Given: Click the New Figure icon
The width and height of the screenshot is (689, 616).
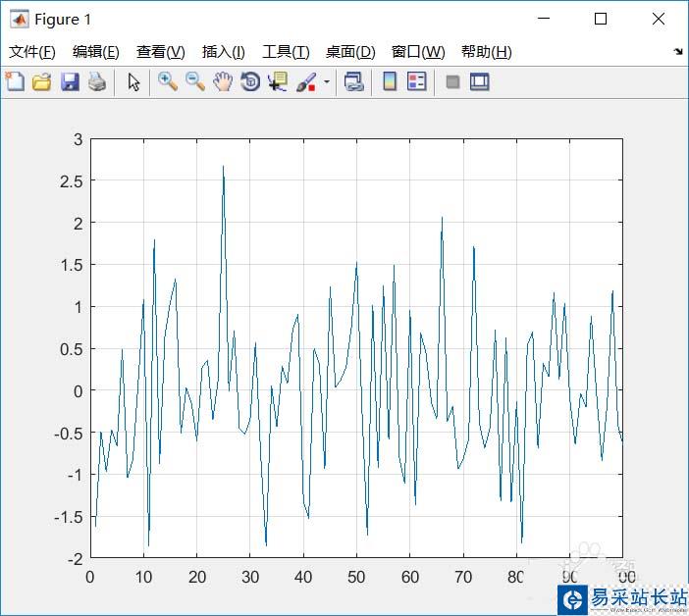Looking at the screenshot, I should pyautogui.click(x=15, y=82).
